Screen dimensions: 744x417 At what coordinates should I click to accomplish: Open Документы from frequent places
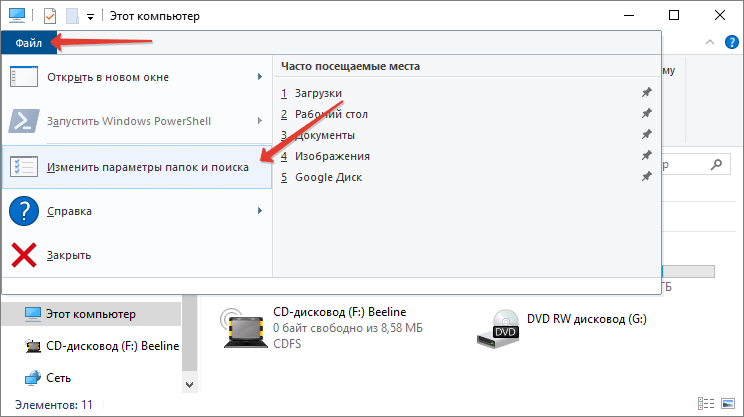325,135
